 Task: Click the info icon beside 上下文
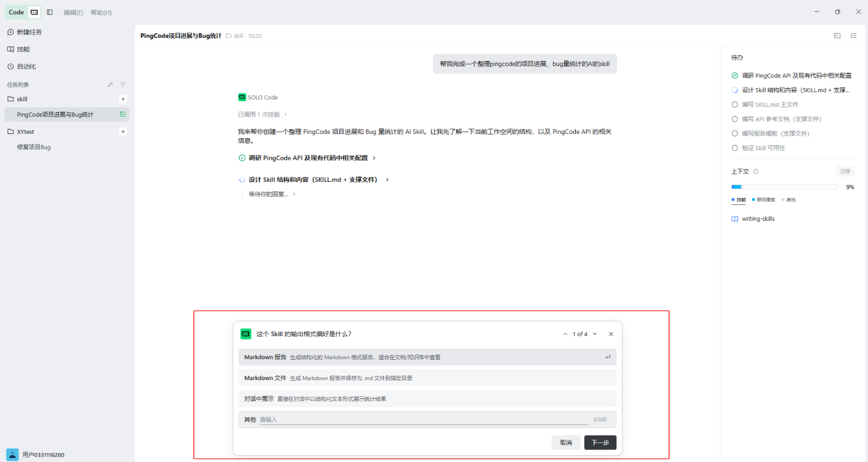pyautogui.click(x=756, y=172)
